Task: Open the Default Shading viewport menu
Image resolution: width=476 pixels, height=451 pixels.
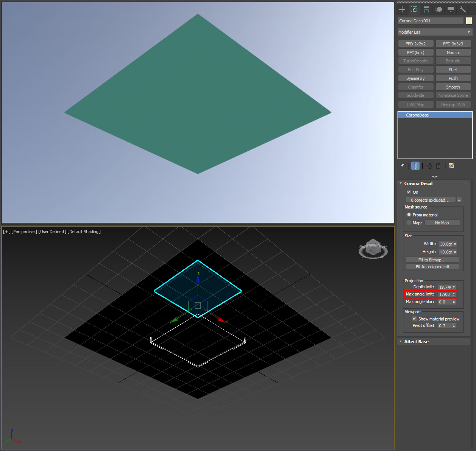Action: point(84,232)
